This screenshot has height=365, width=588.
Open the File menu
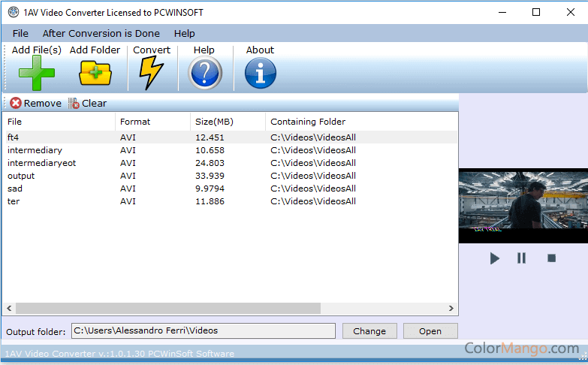tap(20, 33)
